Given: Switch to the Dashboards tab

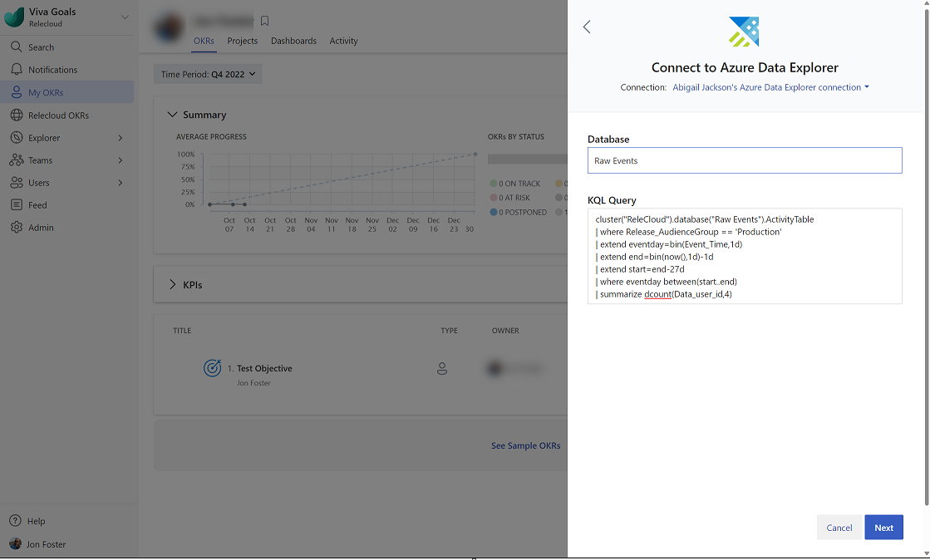Looking at the screenshot, I should pyautogui.click(x=293, y=41).
